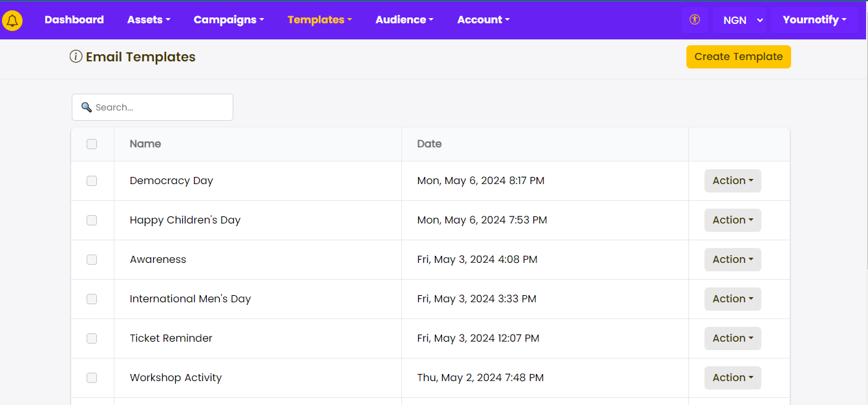Click the magnifier icon in search box

point(86,107)
